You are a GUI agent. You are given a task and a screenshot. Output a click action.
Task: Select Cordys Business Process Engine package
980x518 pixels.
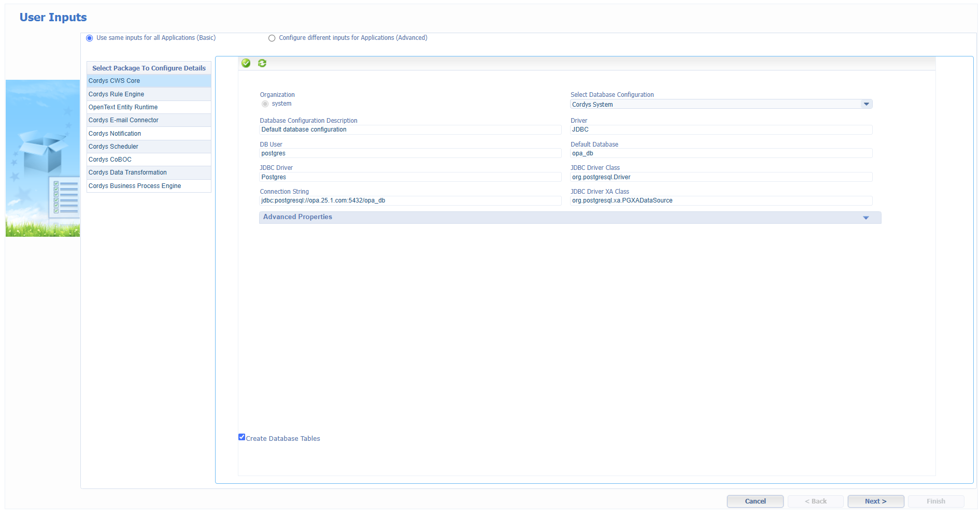(x=149, y=186)
